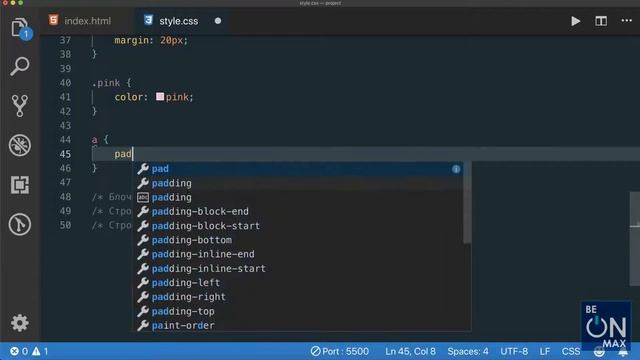Screen dimensions: 640x360
Task: Select the padding-block-start suggestion
Action: [299, 226]
